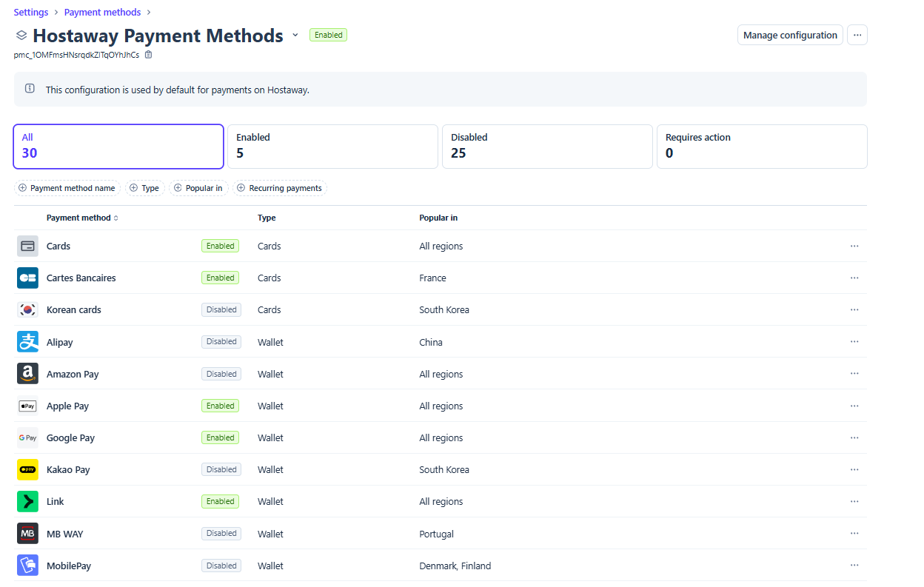Screen dimensions: 924x587
Task: Click the Portugal region text
Action: [x=436, y=534]
